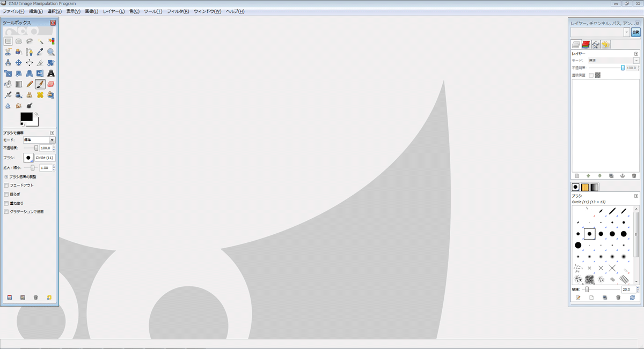The height and width of the screenshot is (349, 644).
Task: Select the Crop knife tool
Action: coord(40,63)
